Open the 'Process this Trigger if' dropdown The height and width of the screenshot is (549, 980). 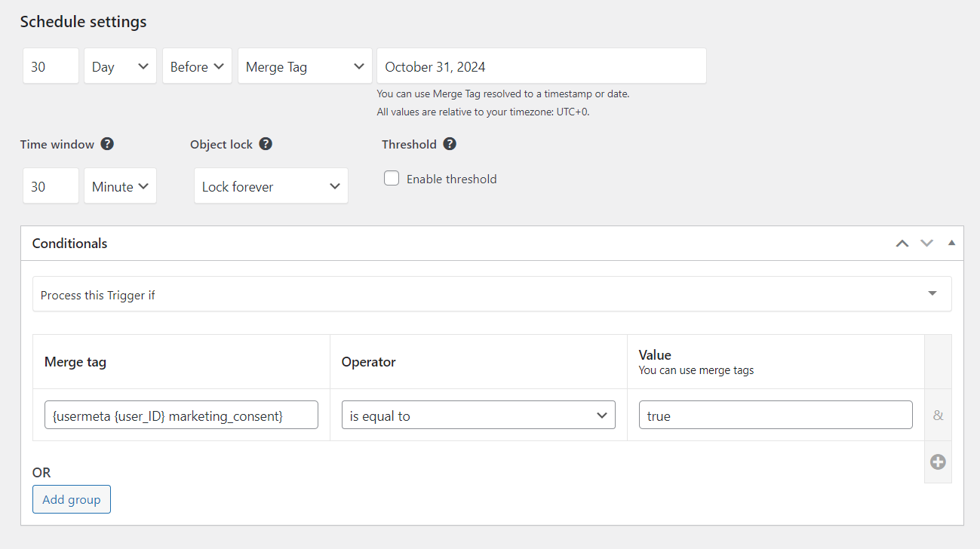point(492,294)
